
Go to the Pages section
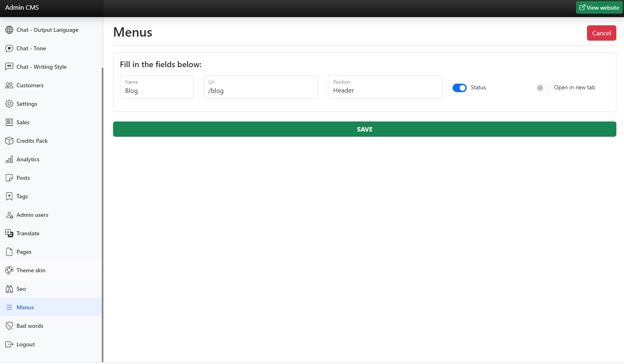click(24, 252)
